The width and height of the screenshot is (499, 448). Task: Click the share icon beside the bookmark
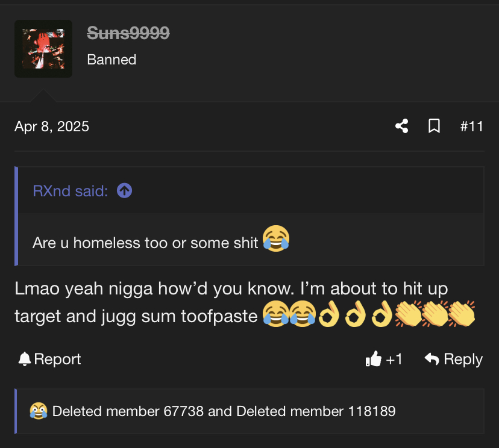click(401, 126)
